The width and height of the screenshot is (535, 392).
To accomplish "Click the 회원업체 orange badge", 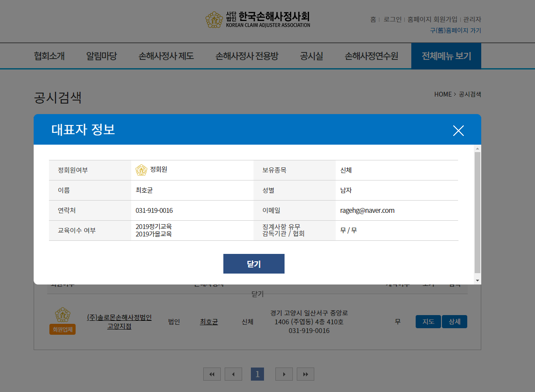I will tap(63, 329).
